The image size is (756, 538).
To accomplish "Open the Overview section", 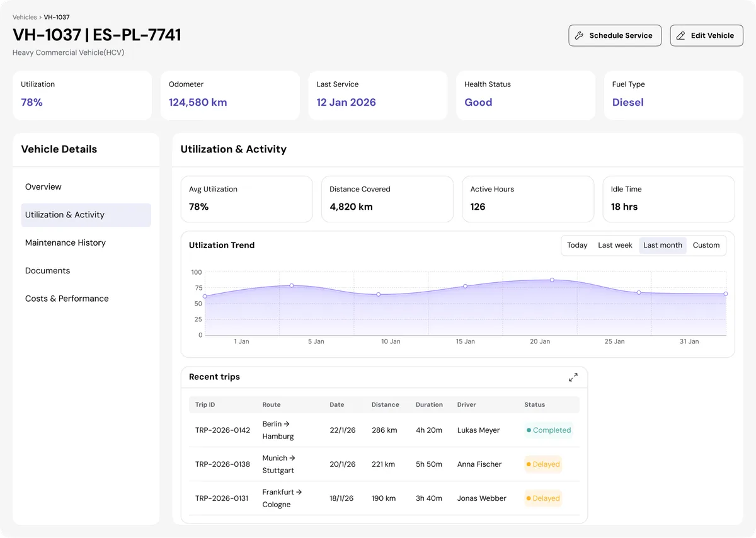I will pos(43,187).
